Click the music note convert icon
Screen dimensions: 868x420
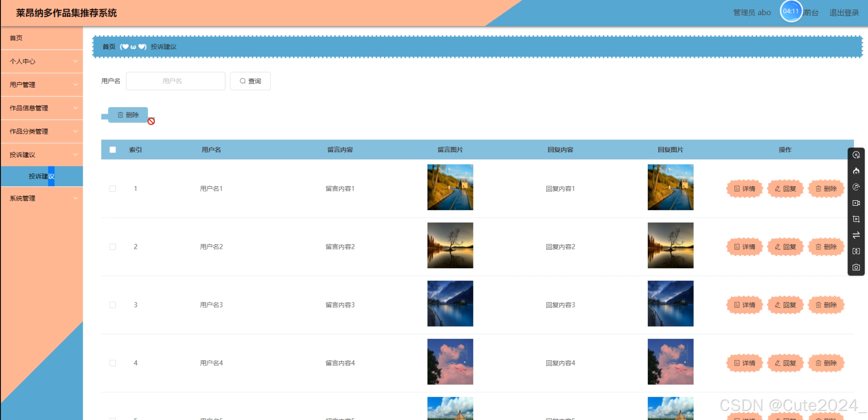(856, 187)
